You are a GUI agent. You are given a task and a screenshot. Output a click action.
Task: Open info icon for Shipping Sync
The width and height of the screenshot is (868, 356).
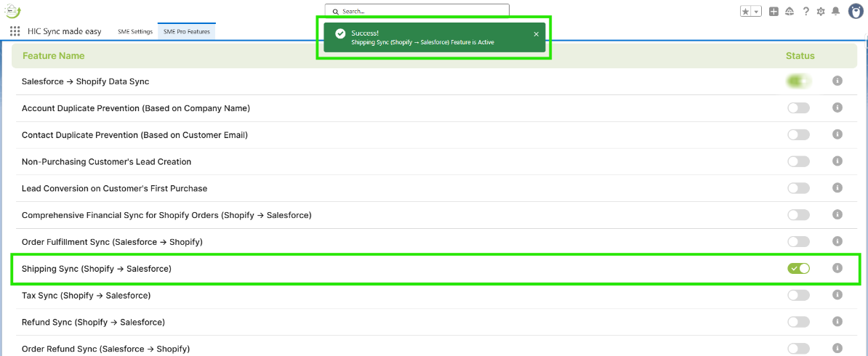(x=837, y=268)
